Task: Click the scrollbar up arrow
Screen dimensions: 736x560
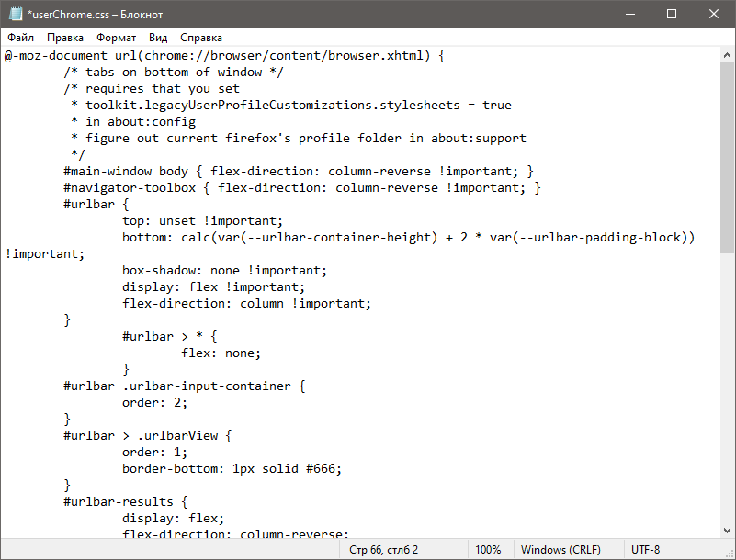Action: (727, 55)
